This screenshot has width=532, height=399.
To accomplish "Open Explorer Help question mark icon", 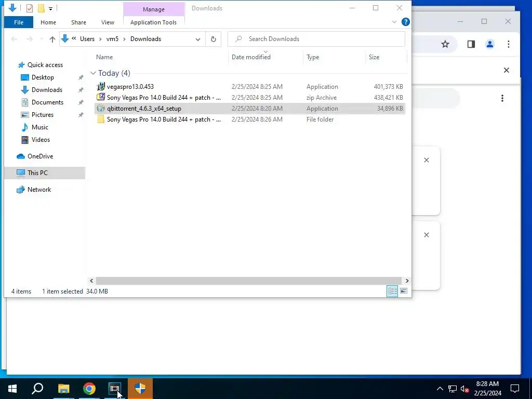I will pos(405,22).
